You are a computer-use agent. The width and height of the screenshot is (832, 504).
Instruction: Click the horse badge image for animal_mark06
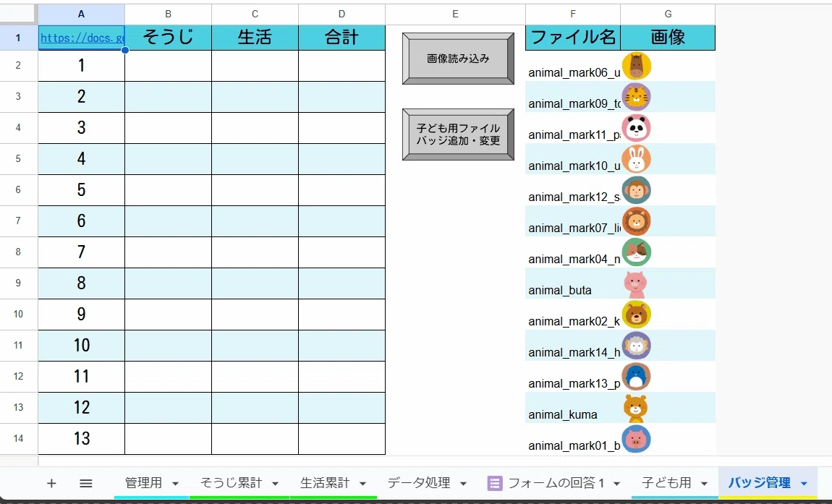[636, 66]
